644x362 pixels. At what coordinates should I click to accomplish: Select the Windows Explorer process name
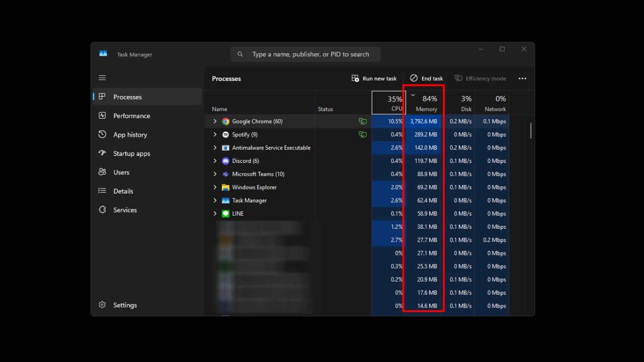(255, 187)
